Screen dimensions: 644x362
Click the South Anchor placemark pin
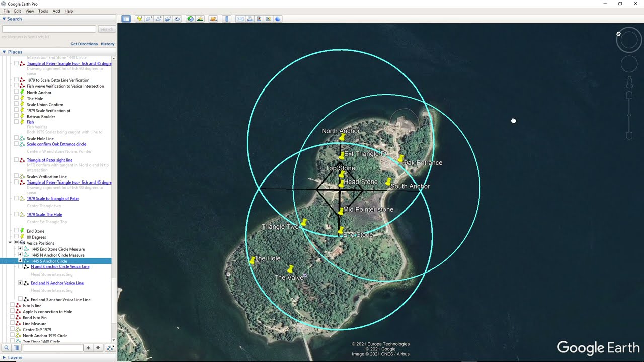click(x=388, y=183)
